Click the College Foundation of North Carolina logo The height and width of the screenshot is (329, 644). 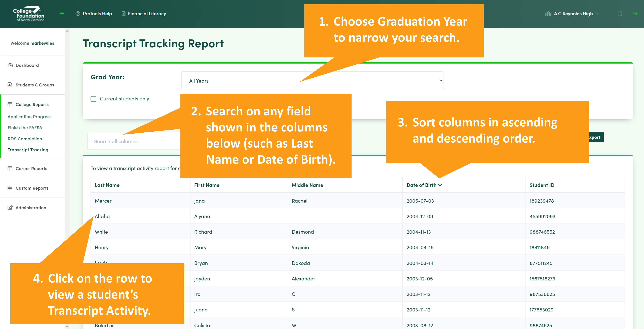(29, 14)
